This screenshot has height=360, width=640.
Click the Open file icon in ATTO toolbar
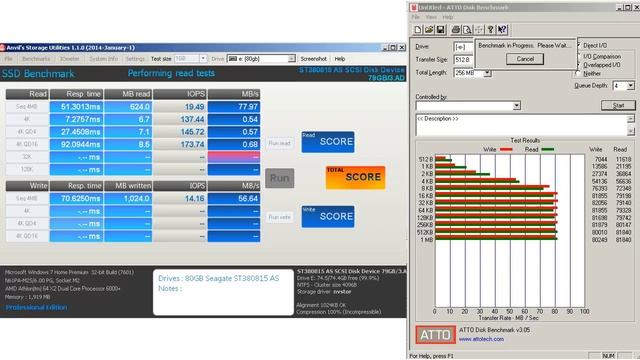click(x=429, y=29)
